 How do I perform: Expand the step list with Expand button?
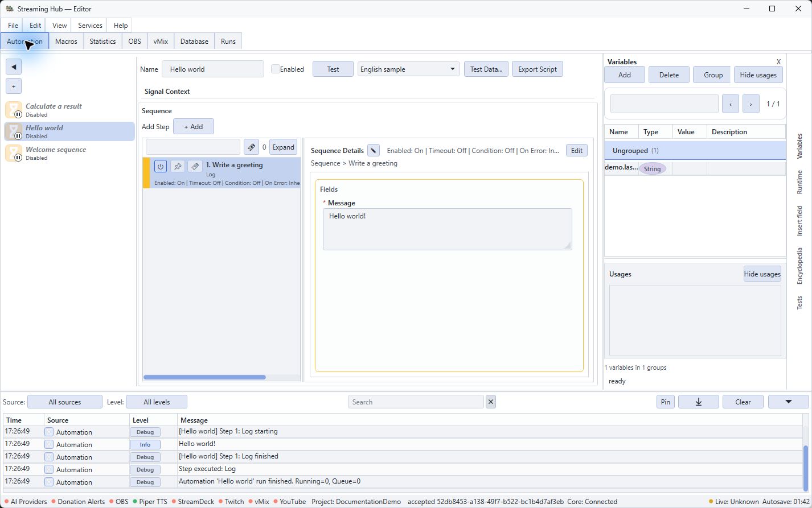point(283,147)
